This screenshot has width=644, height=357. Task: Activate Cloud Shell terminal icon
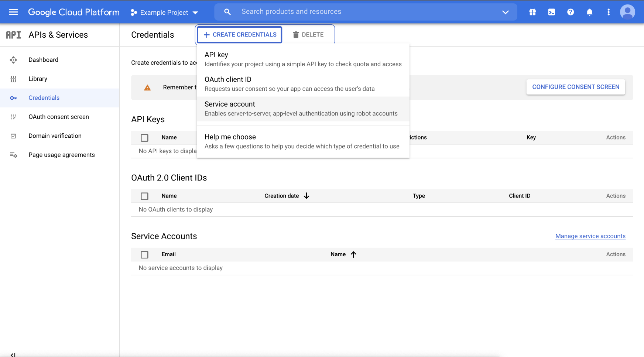click(552, 12)
